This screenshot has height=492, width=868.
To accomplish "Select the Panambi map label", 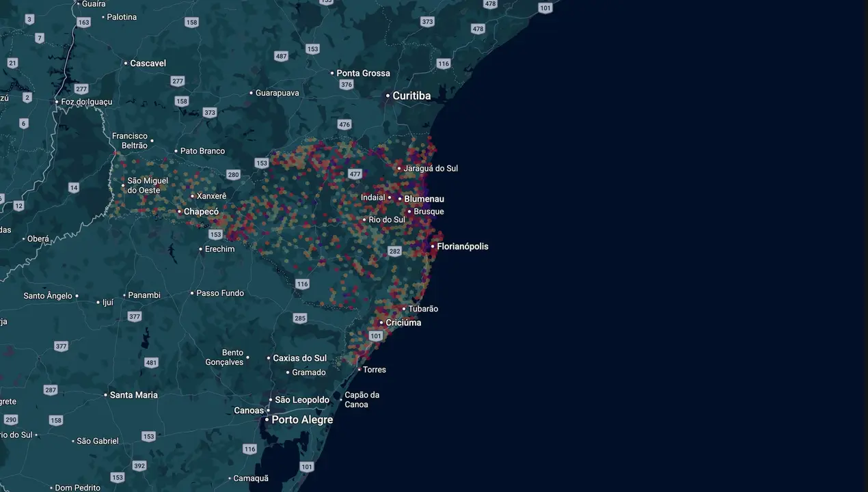I will [x=144, y=295].
